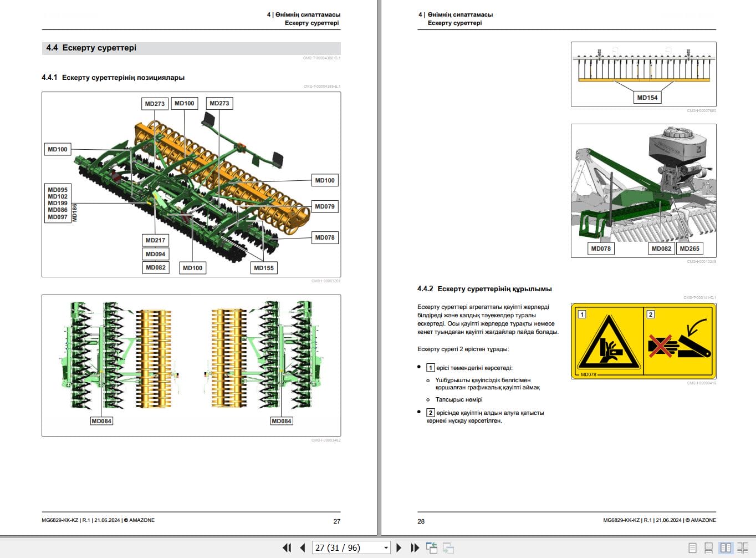Viewport: 756px width, 558px height.
Task: Click the MD079 label on right side
Action: [325, 206]
